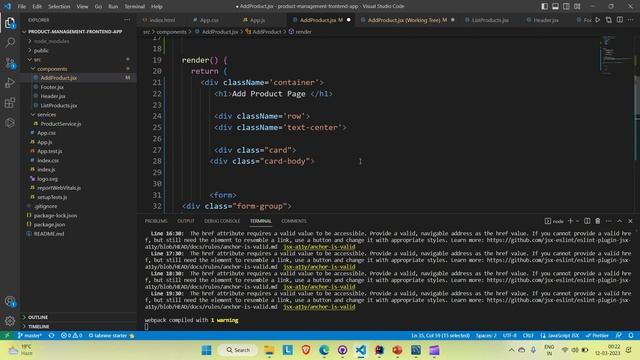Viewport: 640px width, 360px height.
Task: Synchronize changes icon in status bar
Action: pos(51,336)
